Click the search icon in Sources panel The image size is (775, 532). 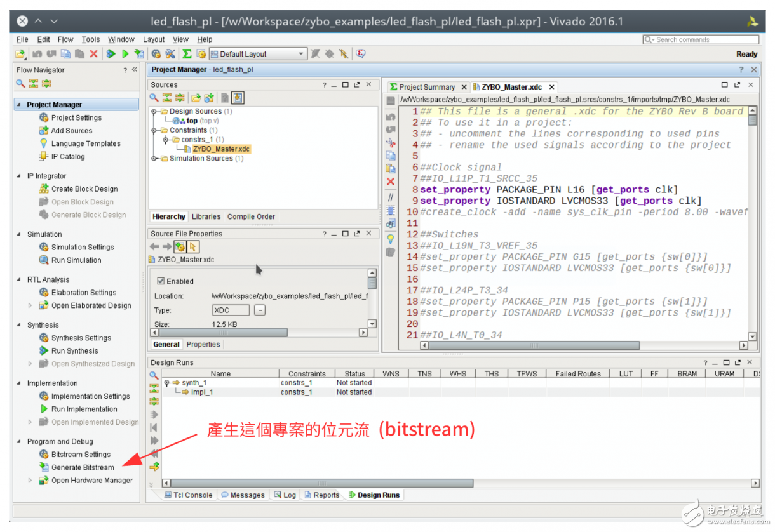click(x=154, y=98)
